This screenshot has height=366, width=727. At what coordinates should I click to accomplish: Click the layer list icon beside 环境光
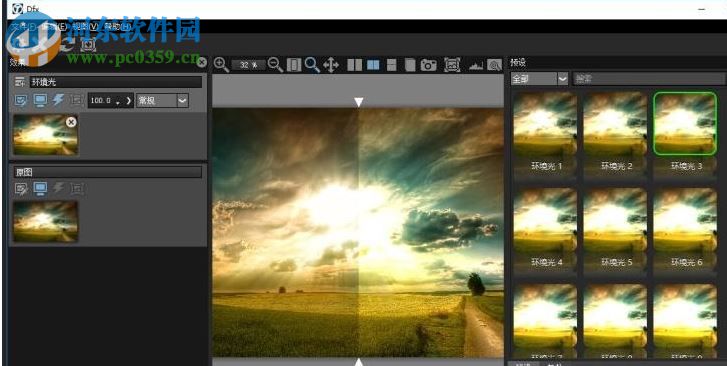click(x=20, y=83)
